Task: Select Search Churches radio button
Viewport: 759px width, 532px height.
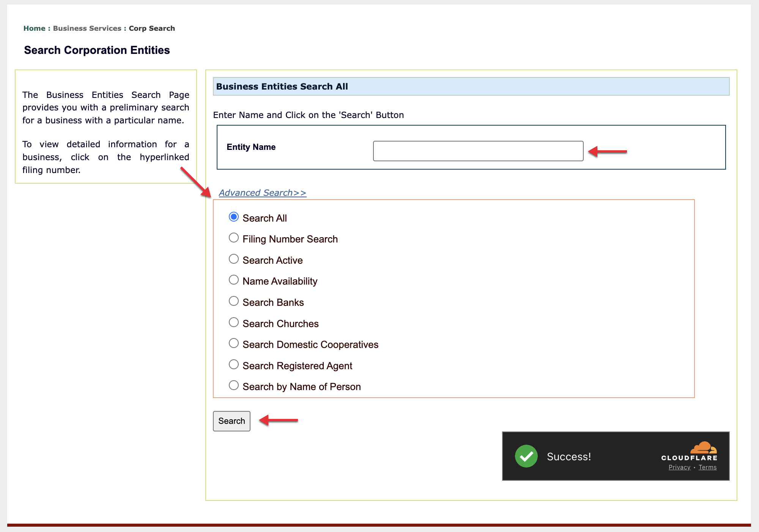Action: point(234,323)
